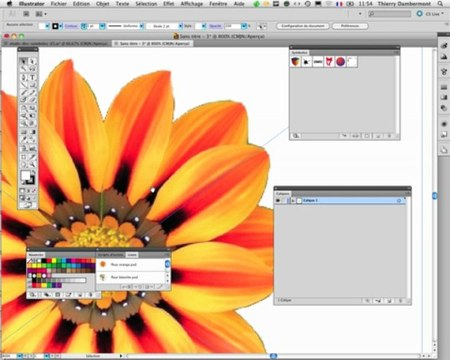
Task: Click delete trash icon in Symboles panel
Action: pos(389,136)
